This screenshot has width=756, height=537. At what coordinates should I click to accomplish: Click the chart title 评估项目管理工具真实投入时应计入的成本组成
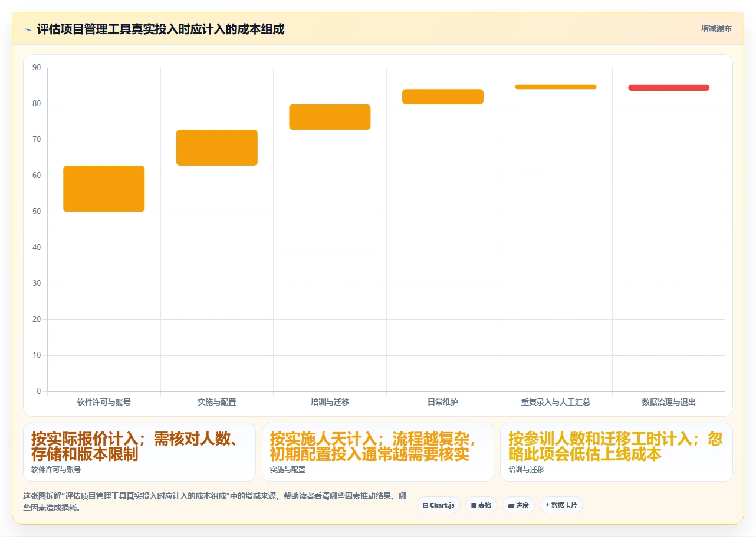point(160,29)
